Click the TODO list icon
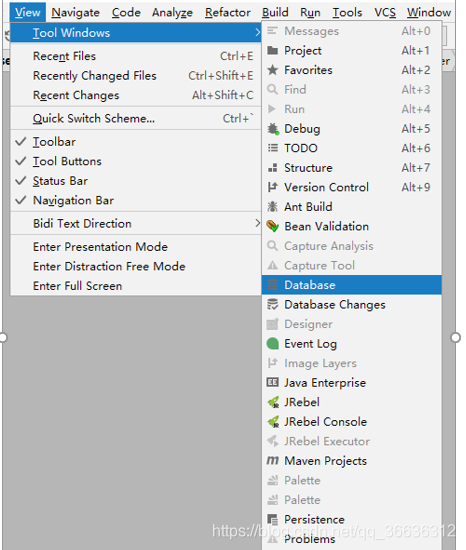 point(272,148)
